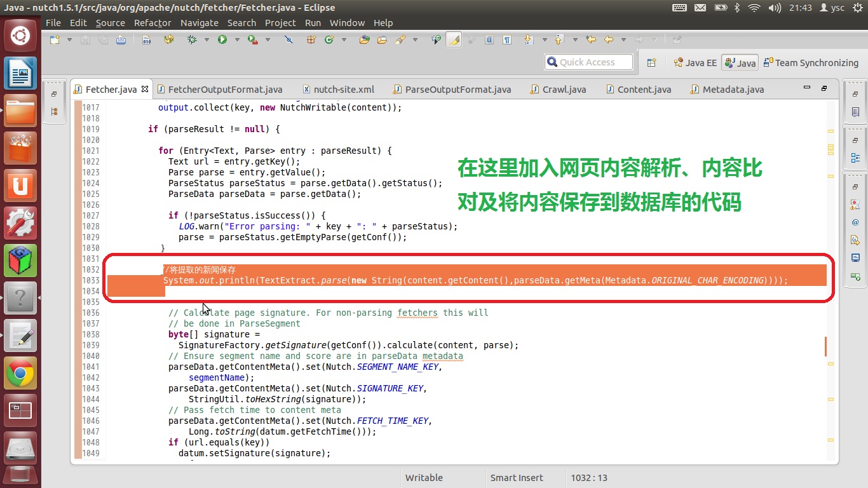Toggle Show Whitespace Characters pilcrow button

tap(507, 40)
